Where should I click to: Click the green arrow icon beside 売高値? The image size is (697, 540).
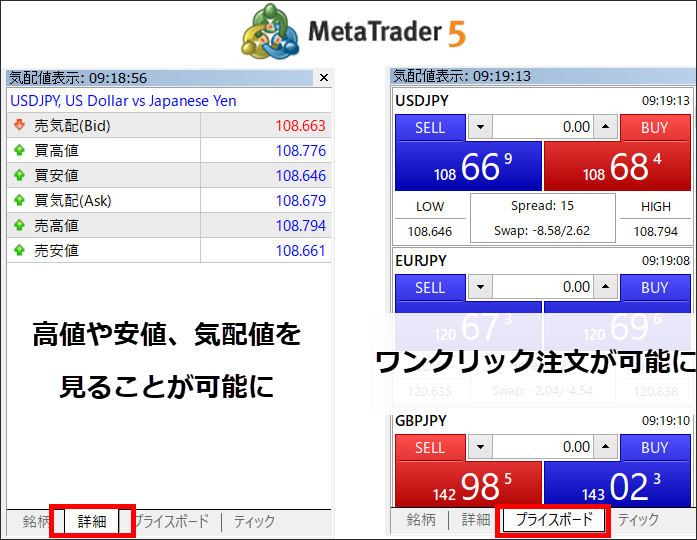point(18,225)
